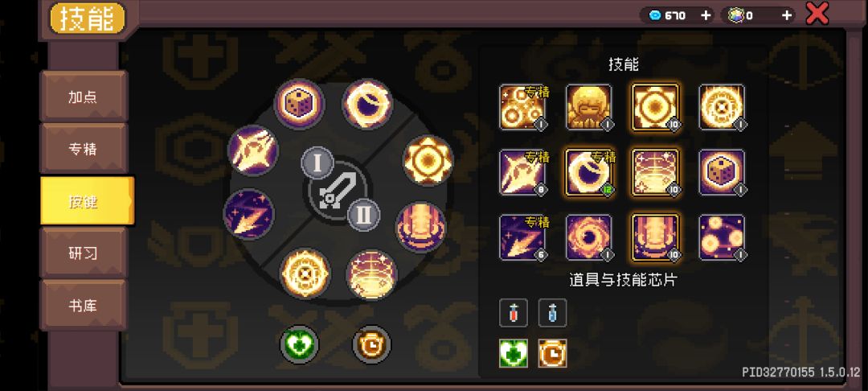Select the orange clock chip in list

[552, 353]
